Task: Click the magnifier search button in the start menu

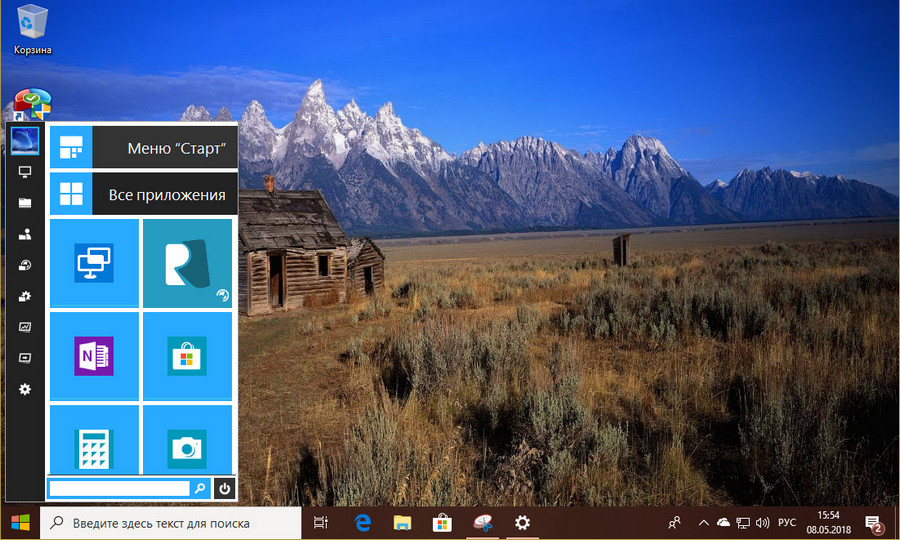Action: pos(200,488)
